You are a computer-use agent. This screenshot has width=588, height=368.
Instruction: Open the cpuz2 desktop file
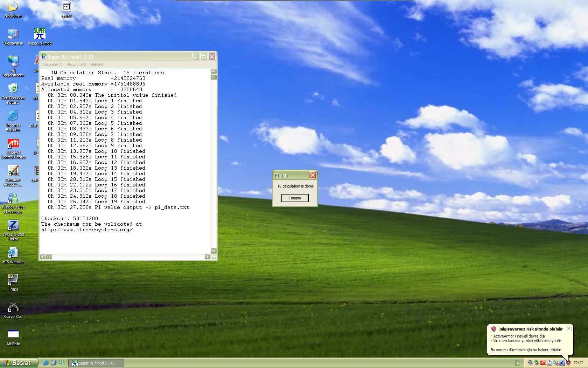point(66,9)
